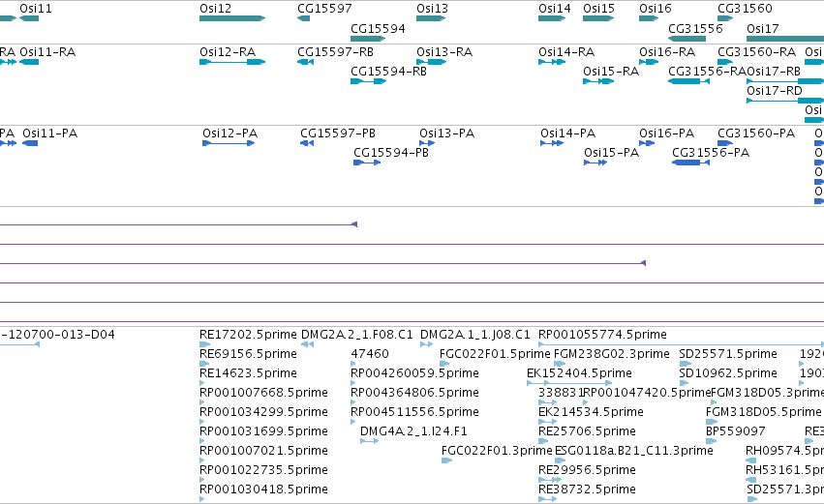This screenshot has width=824, height=504.
Task: Select transcript Osi16-RA
Action: pos(649,62)
